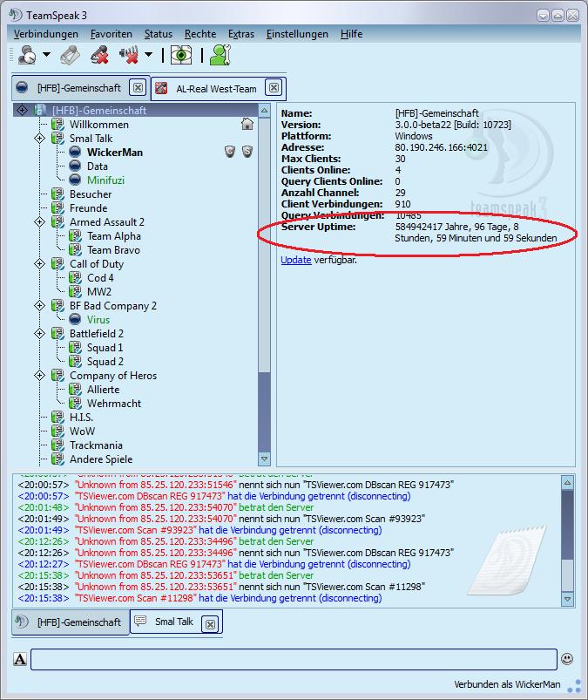Select the Team Alpha channel
Screen dimensions: 588x700
pos(114,235)
